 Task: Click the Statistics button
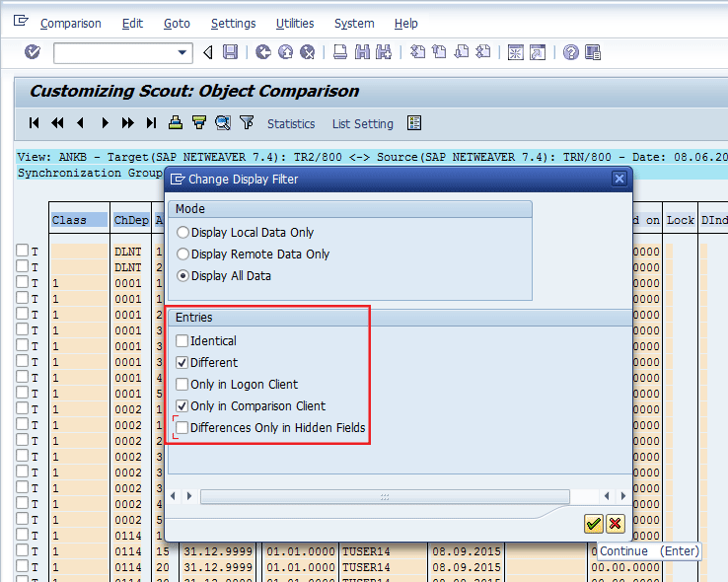[291, 124]
